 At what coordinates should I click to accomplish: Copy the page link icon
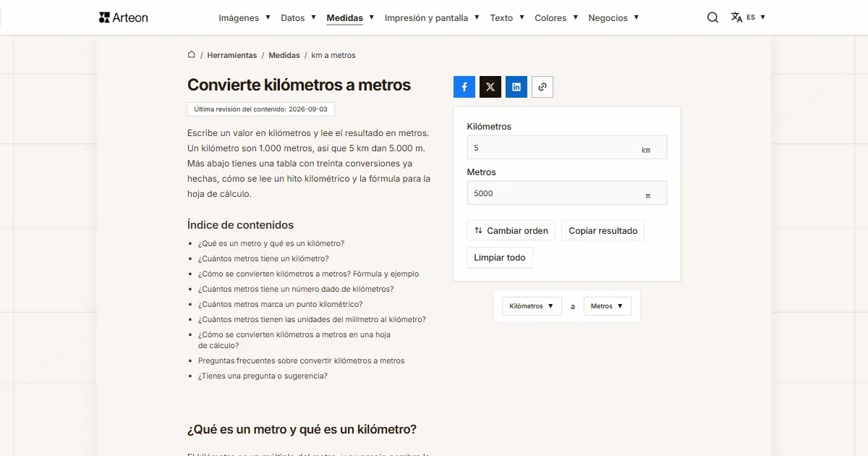point(542,87)
